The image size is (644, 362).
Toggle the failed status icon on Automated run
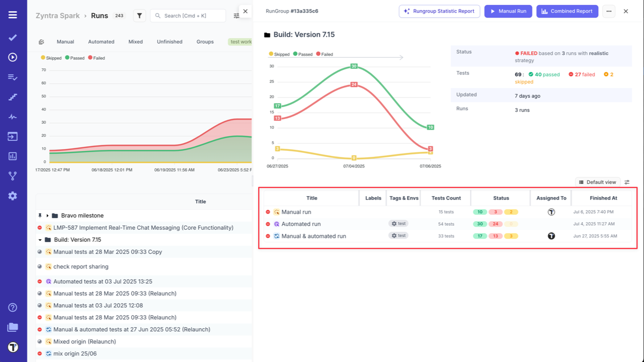pyautogui.click(x=267, y=224)
